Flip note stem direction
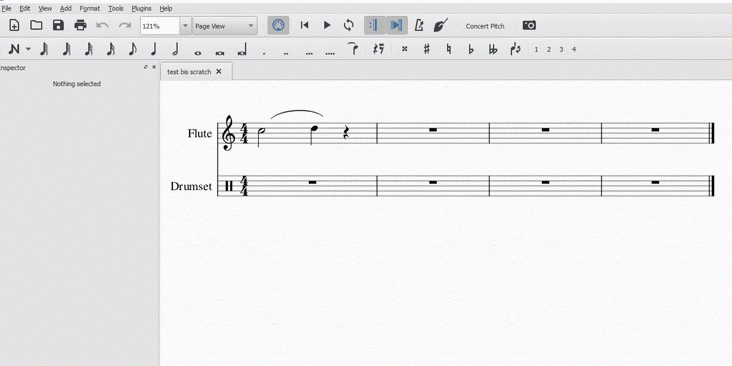The height and width of the screenshot is (366, 732). 515,49
